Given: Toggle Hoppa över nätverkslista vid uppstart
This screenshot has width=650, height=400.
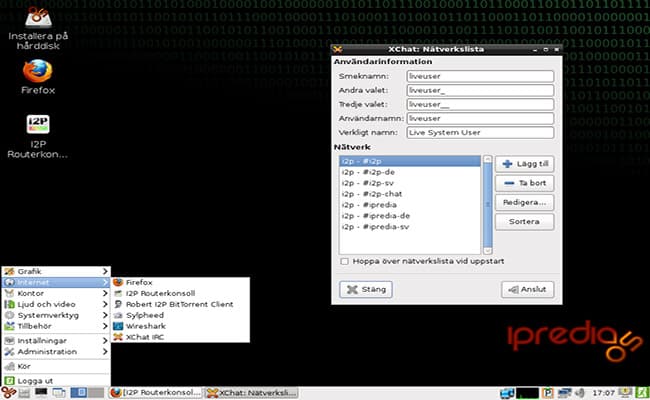Looking at the screenshot, I should pyautogui.click(x=344, y=262).
